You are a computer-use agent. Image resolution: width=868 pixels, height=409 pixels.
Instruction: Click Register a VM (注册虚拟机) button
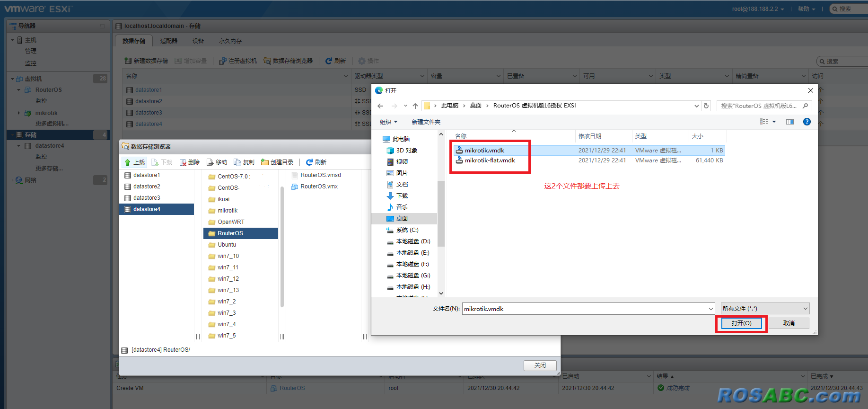coord(238,61)
